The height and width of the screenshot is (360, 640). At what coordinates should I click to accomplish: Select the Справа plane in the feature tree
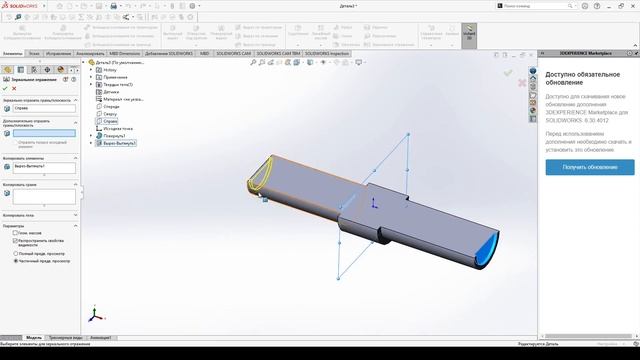click(x=110, y=121)
